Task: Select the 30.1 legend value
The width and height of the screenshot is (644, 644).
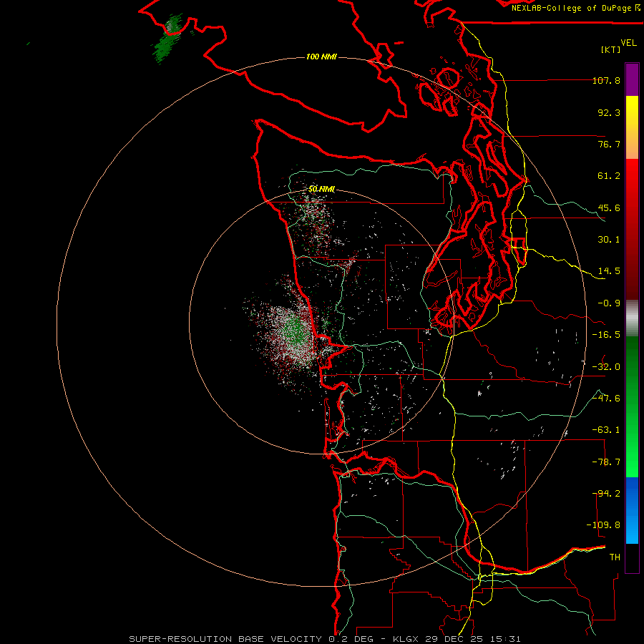Action: click(x=609, y=240)
